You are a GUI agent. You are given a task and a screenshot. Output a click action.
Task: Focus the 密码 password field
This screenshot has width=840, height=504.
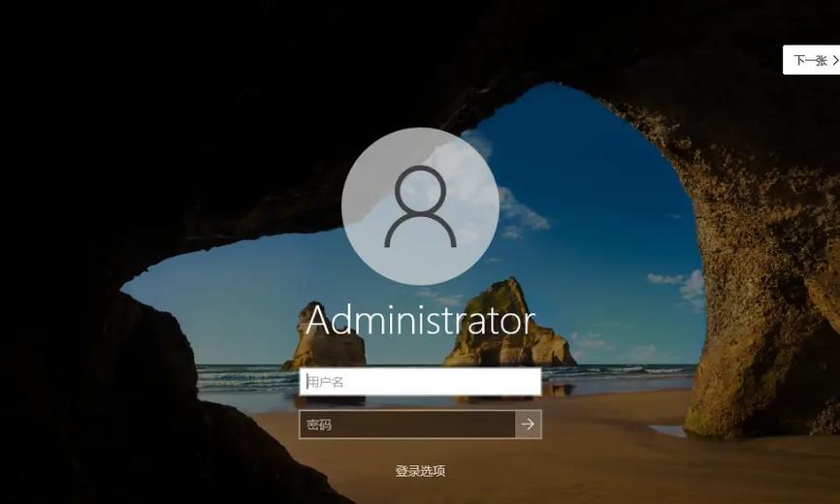coord(407,425)
